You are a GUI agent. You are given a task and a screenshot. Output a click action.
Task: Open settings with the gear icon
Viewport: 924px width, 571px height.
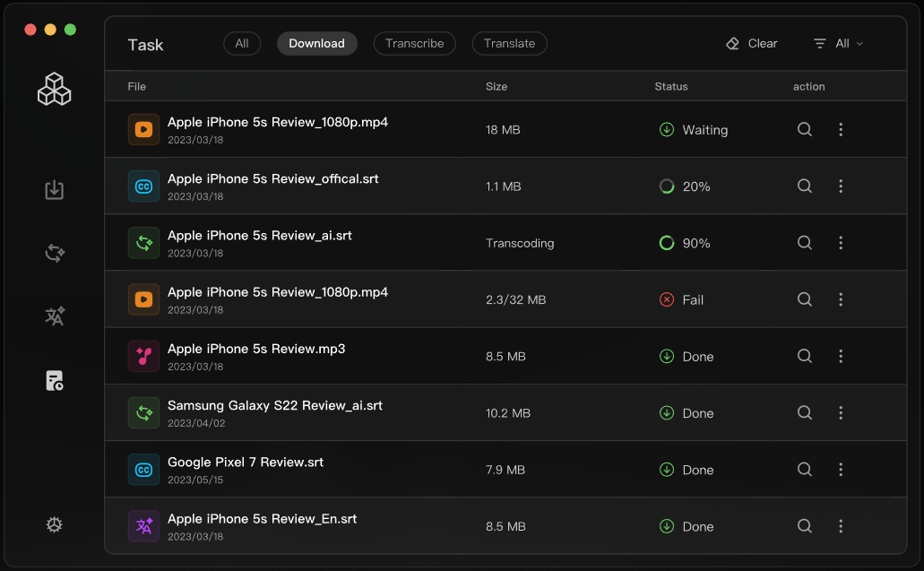click(54, 524)
